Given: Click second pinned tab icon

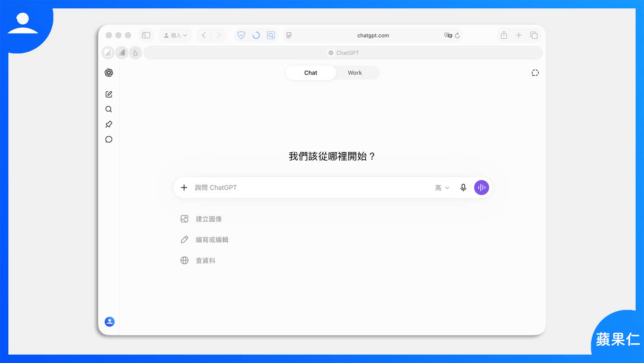Looking at the screenshot, I should pos(122,53).
